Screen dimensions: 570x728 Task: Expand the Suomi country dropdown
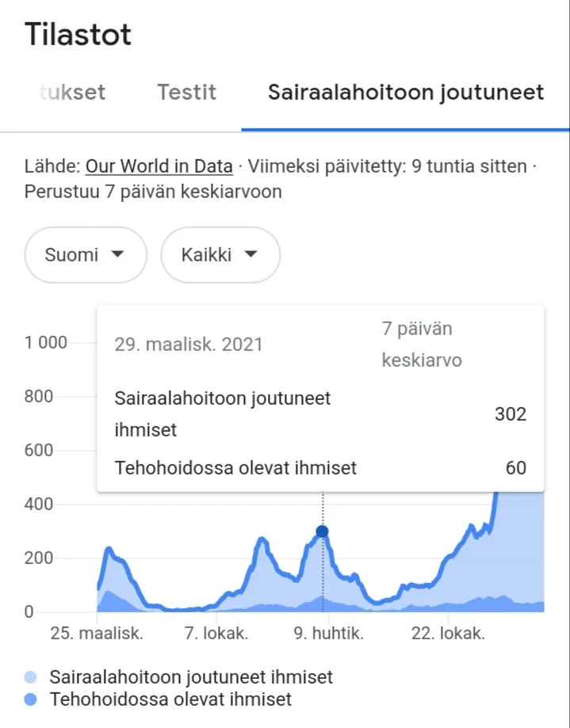86,255
